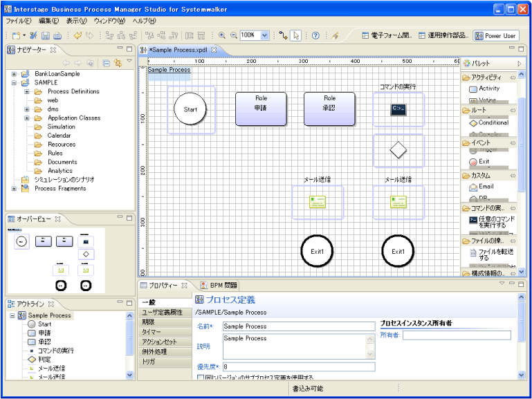Switch to the 電子フォーム開発 perspective
Image resolution: width=532 pixels, height=399 pixels.
tap(387, 35)
